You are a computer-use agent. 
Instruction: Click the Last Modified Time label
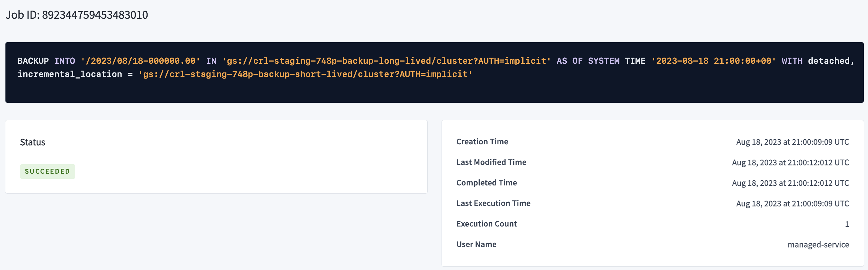[x=491, y=162]
